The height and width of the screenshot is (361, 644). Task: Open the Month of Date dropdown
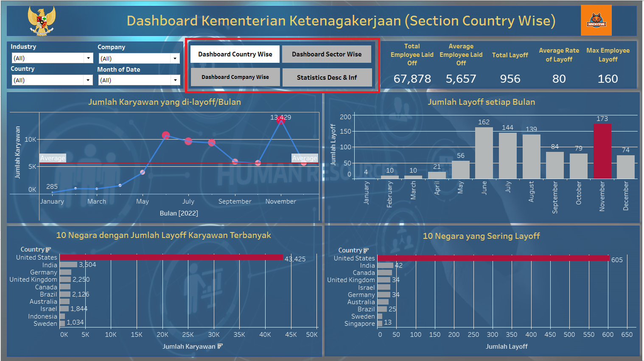(175, 80)
